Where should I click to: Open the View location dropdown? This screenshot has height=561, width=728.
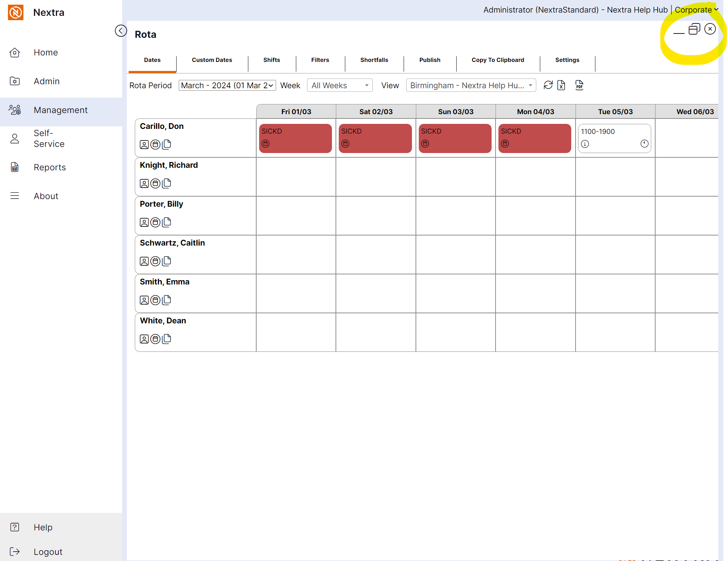[471, 85]
